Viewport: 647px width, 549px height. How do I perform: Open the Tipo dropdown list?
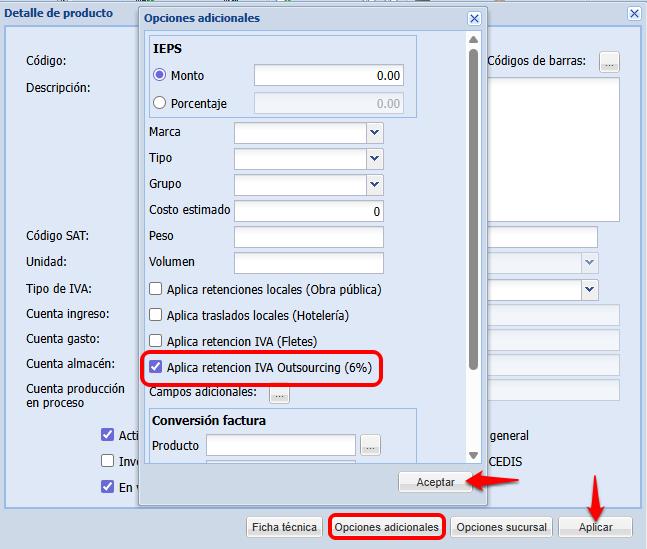point(374,158)
